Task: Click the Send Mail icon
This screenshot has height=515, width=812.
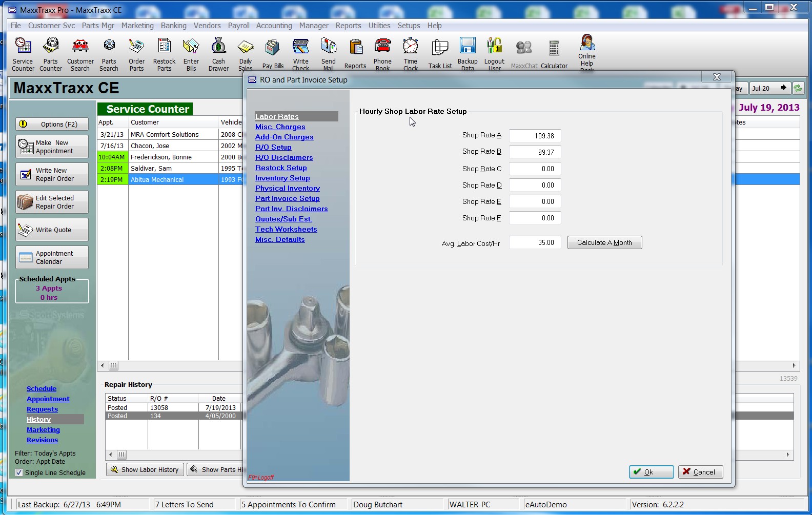Action: (x=329, y=54)
